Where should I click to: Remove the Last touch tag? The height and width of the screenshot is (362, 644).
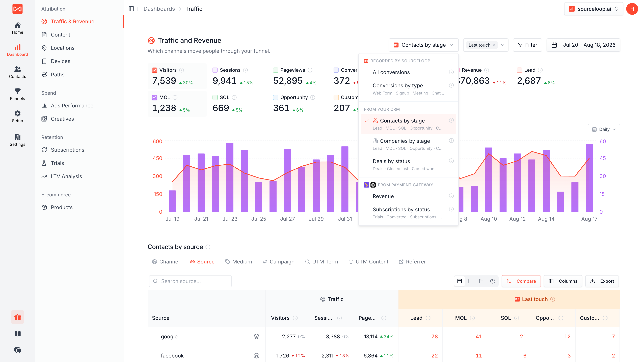[x=494, y=45]
